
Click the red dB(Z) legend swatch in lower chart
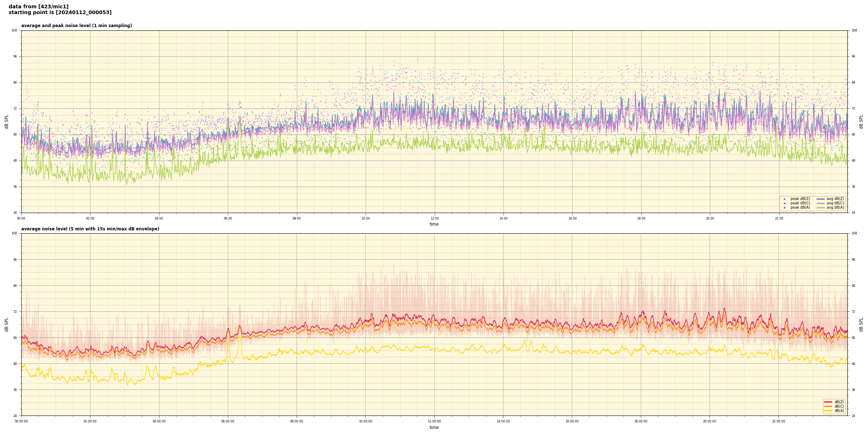pos(828,402)
